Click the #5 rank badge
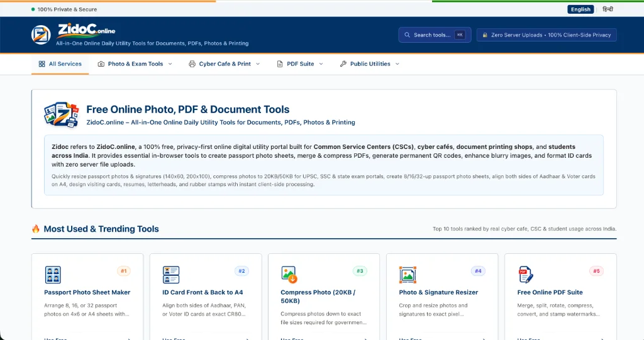The height and width of the screenshot is (340, 644). pos(596,271)
